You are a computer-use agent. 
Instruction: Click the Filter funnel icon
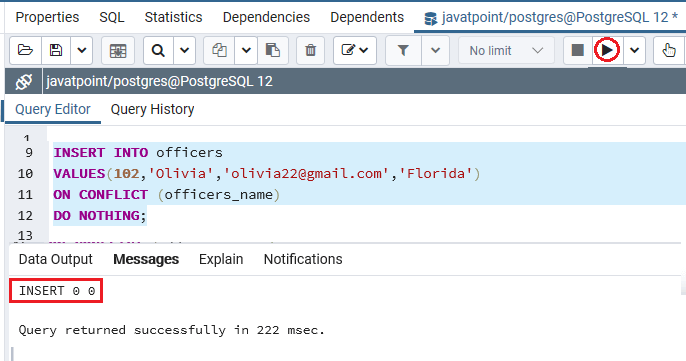[403, 50]
